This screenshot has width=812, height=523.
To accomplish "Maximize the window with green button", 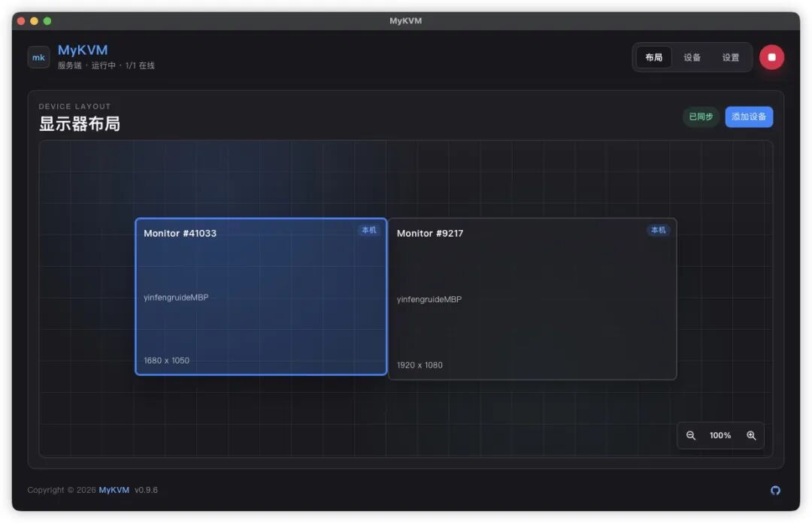I will (47, 21).
